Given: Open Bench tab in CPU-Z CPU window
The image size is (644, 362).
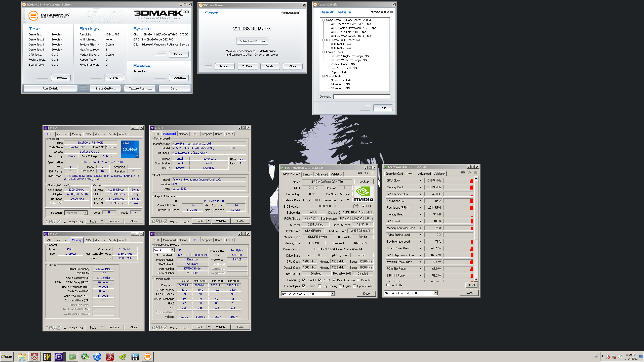Looking at the screenshot, I should [112, 134].
